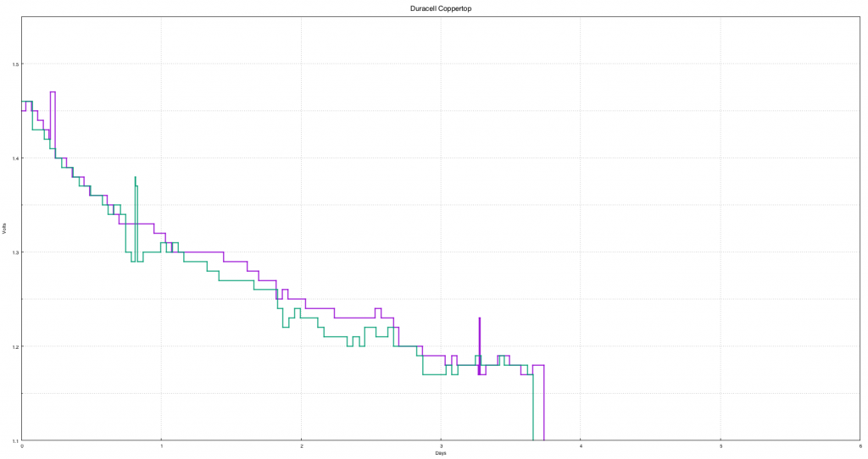
Task: Click the 1.1 y-axis tick label
Action: (15, 440)
